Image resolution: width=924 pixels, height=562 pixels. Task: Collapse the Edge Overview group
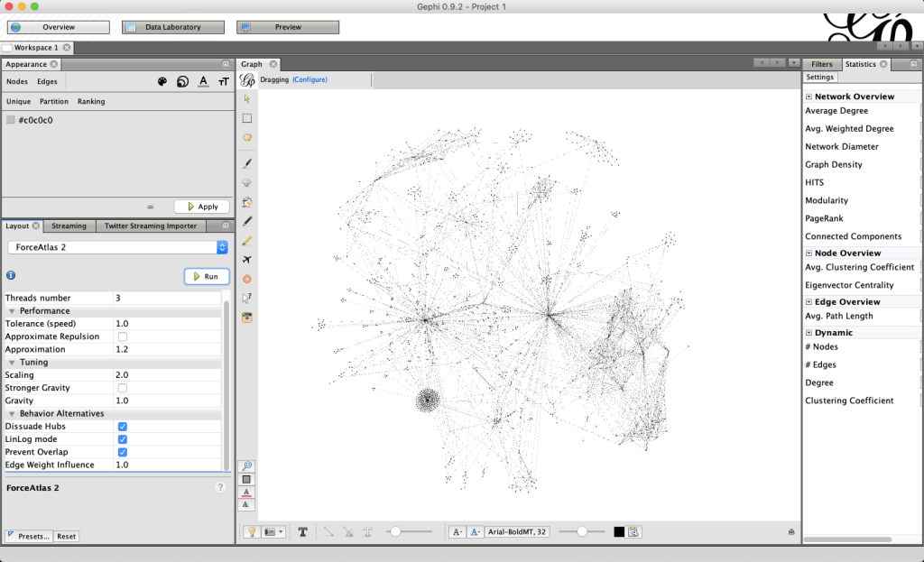tap(809, 302)
